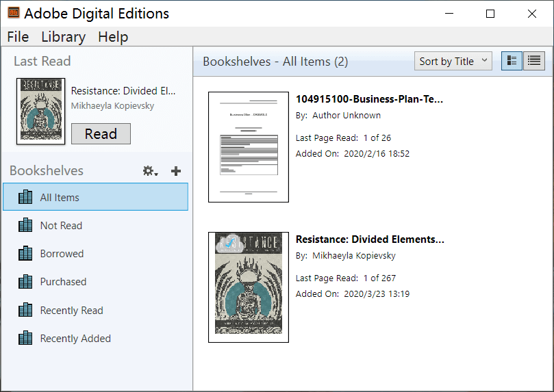Screen dimensions: 554x392
Task: Click the Bookshelves - All Items (2) heading
Action: 275,62
